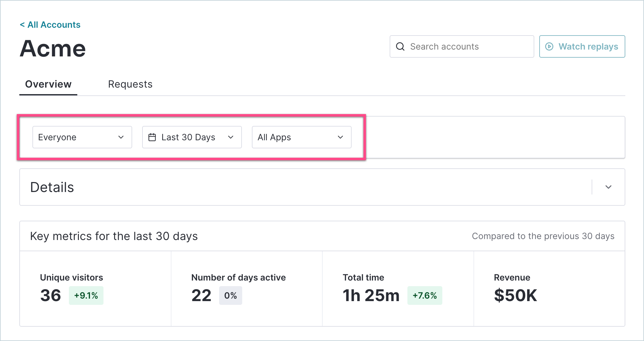Viewport: 644px width, 341px height.
Task: Click the Unique visitors label
Action: point(71,277)
